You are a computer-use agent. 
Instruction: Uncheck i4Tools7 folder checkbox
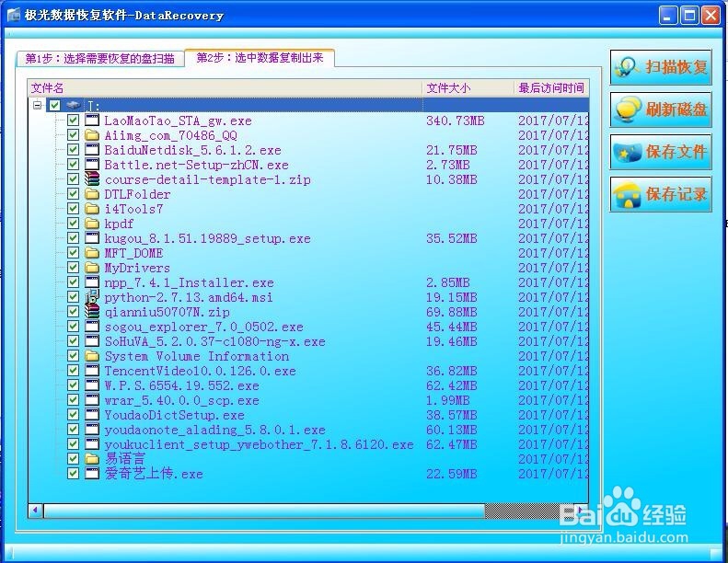73,209
